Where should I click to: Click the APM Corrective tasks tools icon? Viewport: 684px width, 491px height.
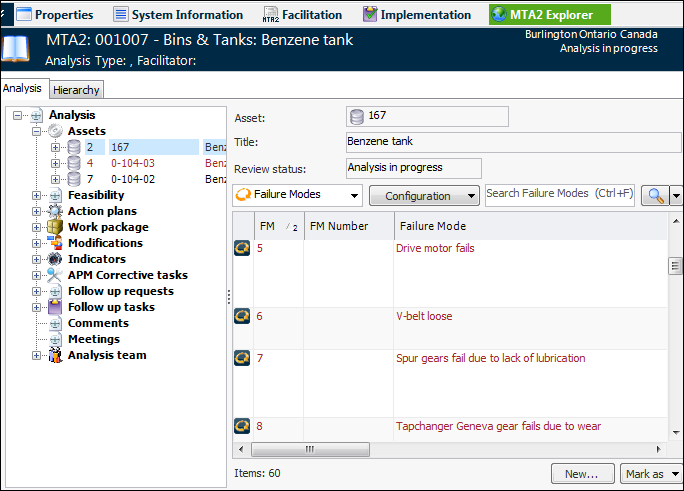click(x=55, y=275)
